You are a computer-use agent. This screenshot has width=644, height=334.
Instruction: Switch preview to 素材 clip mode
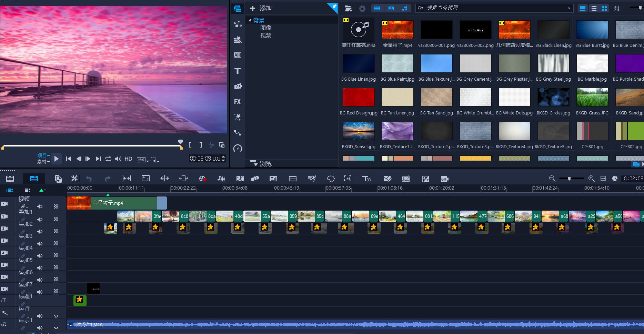click(42, 162)
